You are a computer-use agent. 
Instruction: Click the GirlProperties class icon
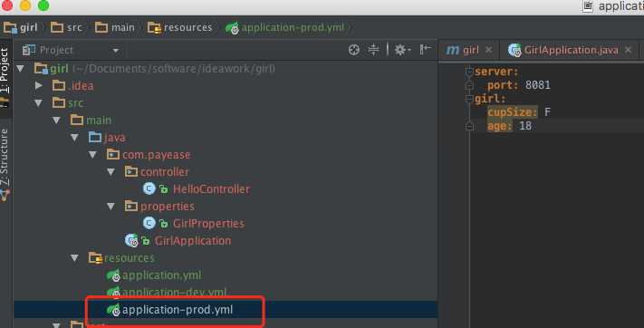click(149, 223)
